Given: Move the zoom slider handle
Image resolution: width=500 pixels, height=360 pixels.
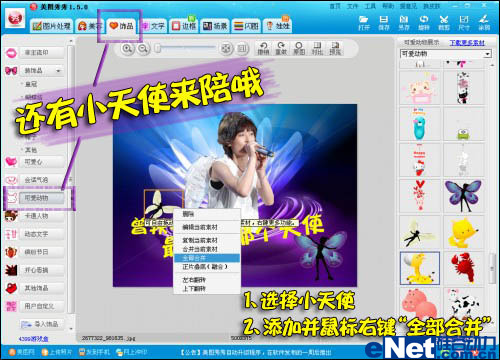Looking at the screenshot, I should tap(158, 49).
